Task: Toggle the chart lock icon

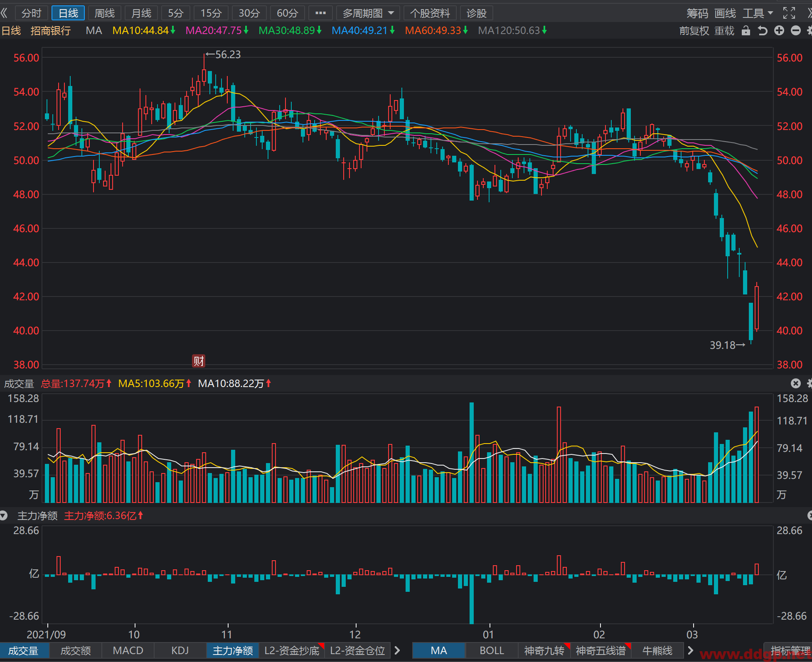Action: (746, 31)
